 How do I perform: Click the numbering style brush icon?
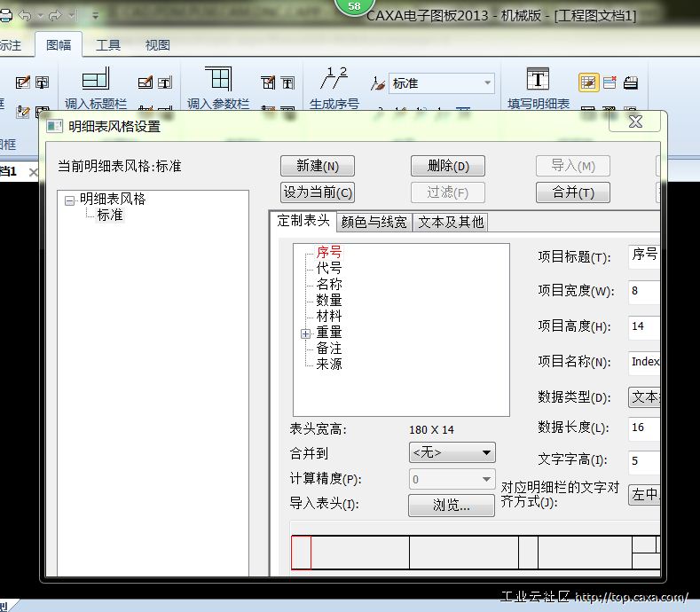pos(378,83)
